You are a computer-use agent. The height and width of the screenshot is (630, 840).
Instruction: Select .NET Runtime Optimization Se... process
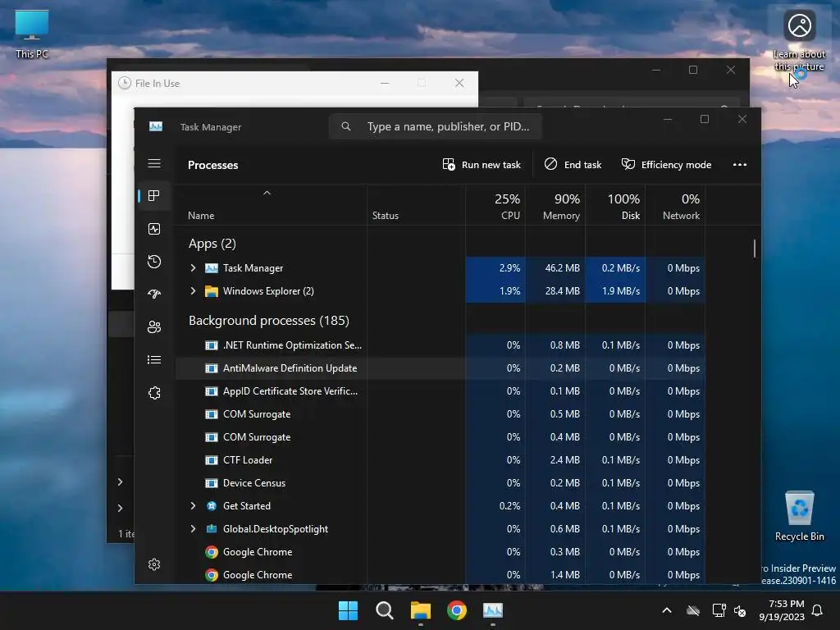(x=441, y=345)
